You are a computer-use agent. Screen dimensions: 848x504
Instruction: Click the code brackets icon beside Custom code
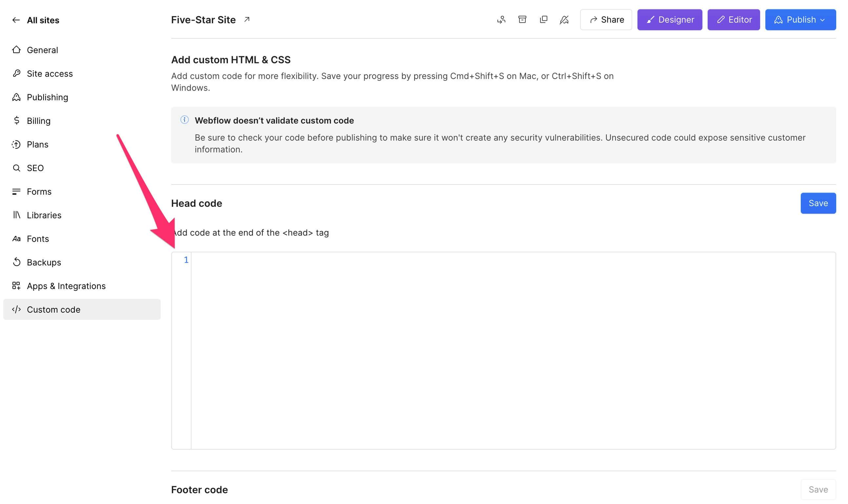pyautogui.click(x=16, y=309)
